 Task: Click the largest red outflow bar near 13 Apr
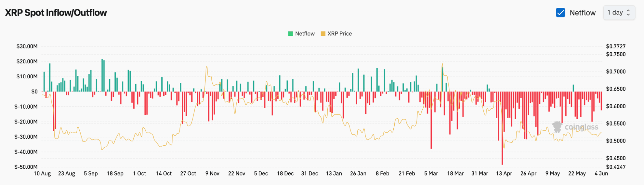(x=502, y=128)
